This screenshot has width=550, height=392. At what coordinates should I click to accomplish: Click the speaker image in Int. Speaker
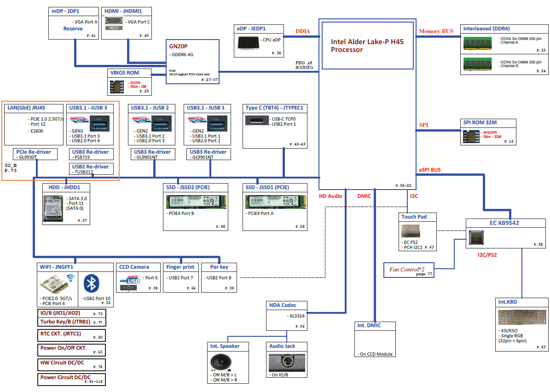pos(221,363)
